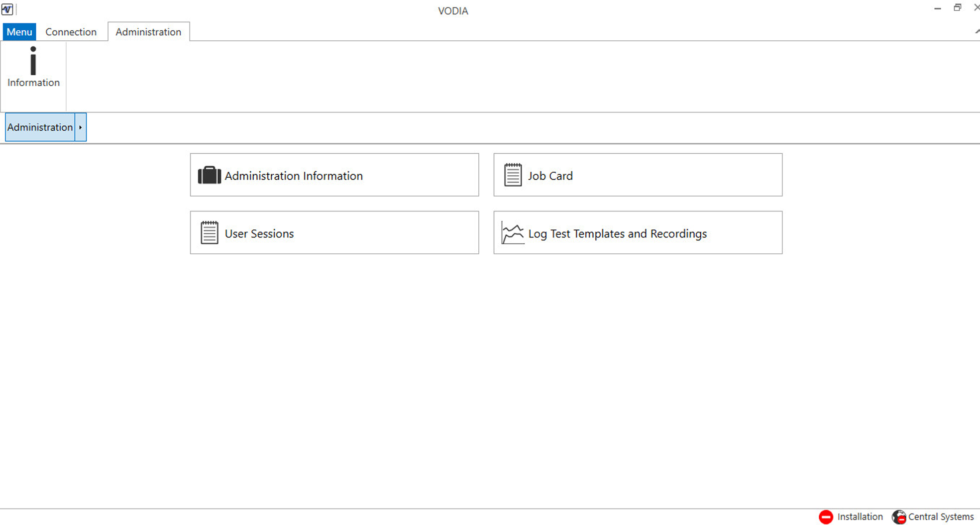Viewport: 980px width, 525px height.
Task: Open the Job Card tile
Action: [x=638, y=175]
